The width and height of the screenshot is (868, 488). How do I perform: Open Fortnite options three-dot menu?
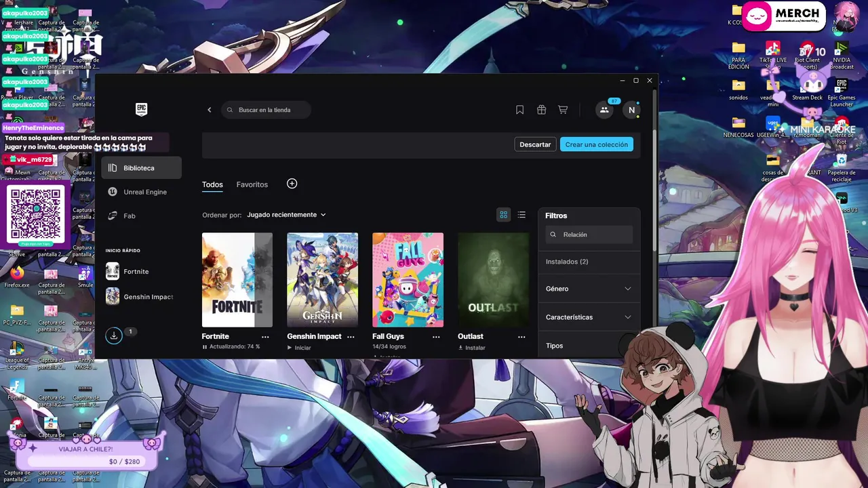tap(265, 337)
